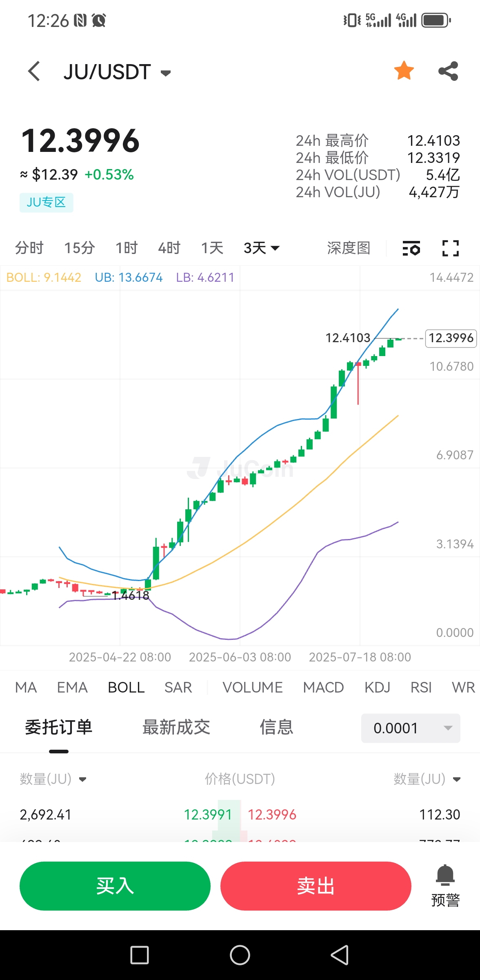
Task: Tap the share icon
Action: click(x=449, y=71)
